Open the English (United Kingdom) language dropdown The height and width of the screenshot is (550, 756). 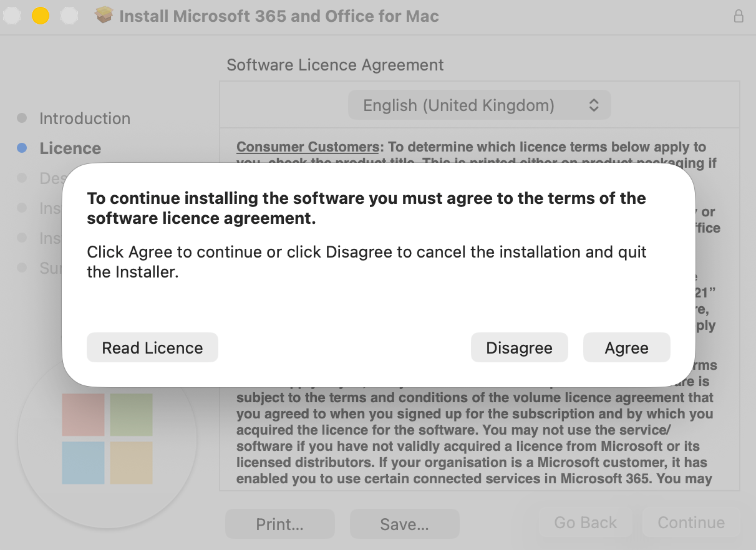point(479,105)
